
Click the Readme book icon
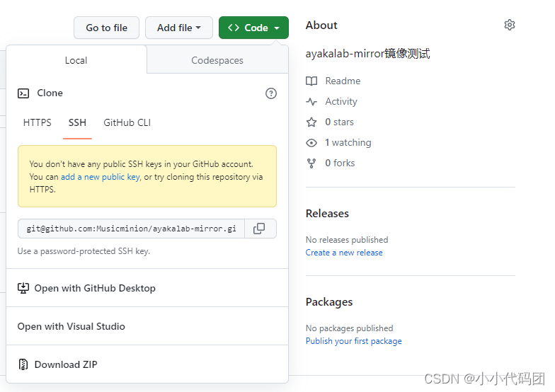[x=311, y=81]
